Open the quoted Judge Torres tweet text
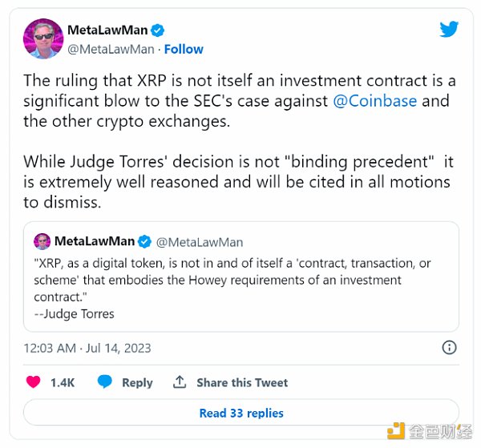Image resolution: width=481 pixels, height=448 pixels. tap(232, 289)
